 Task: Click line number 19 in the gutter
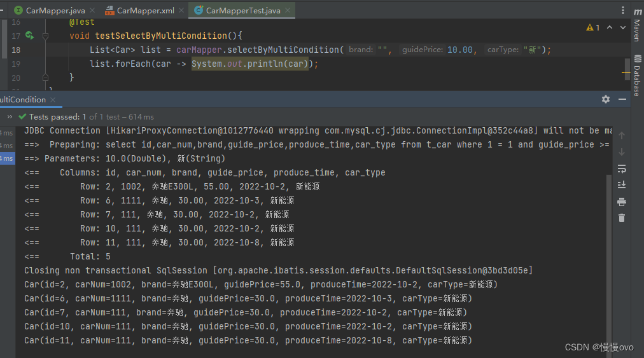click(16, 64)
